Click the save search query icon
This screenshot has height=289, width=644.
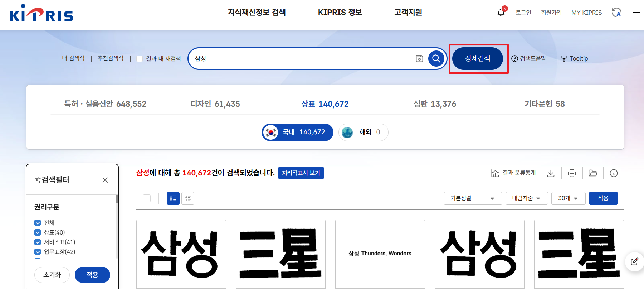(420, 58)
